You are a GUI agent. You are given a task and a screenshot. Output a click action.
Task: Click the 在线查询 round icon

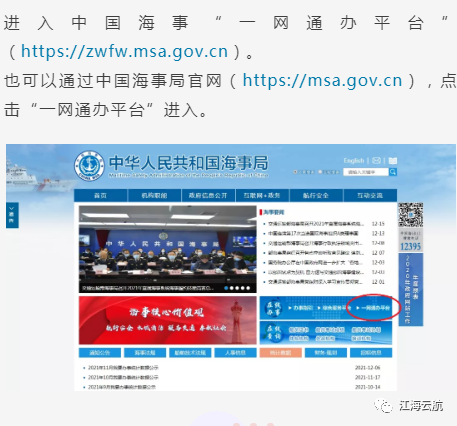click(274, 333)
